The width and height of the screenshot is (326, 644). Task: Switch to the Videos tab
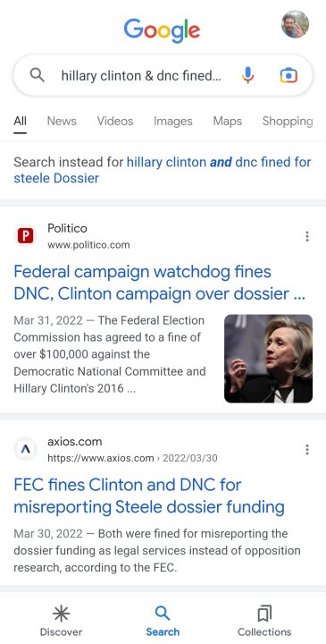click(x=115, y=121)
